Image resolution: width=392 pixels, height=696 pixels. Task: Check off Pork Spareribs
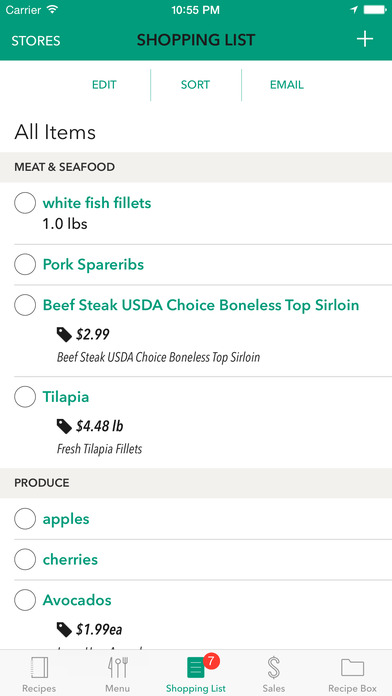coord(25,265)
